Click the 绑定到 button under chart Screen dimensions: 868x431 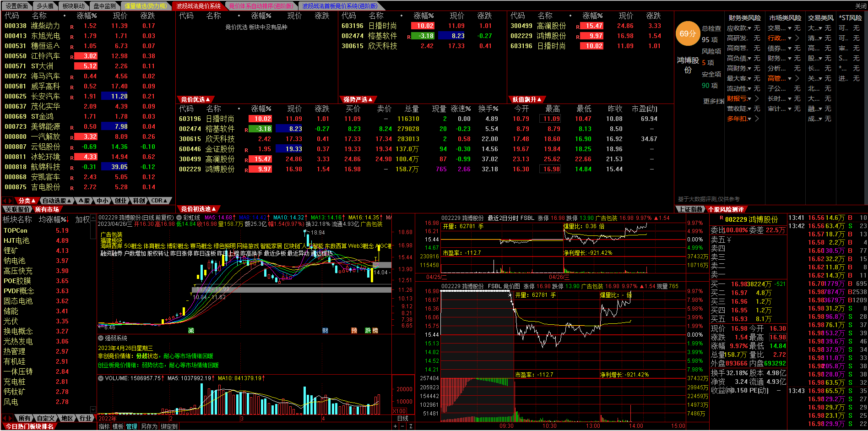(169, 426)
